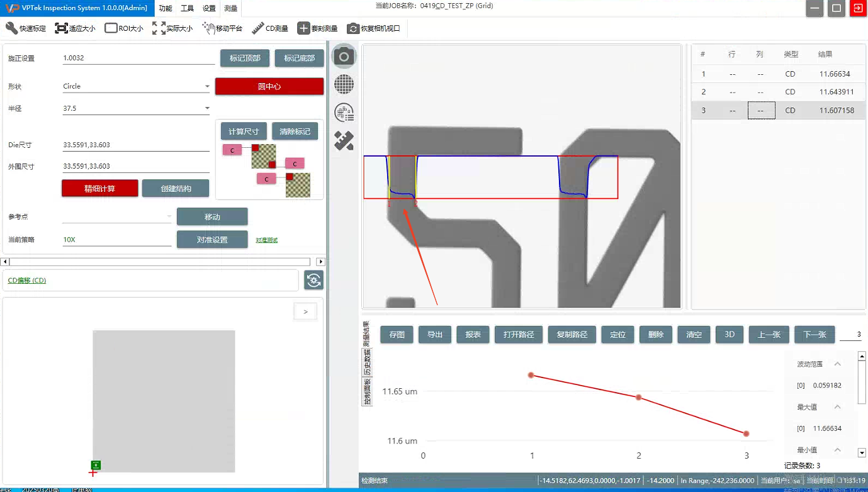Open the 半径 37.5 dropdown
This screenshot has width=868, height=492.
(136, 108)
